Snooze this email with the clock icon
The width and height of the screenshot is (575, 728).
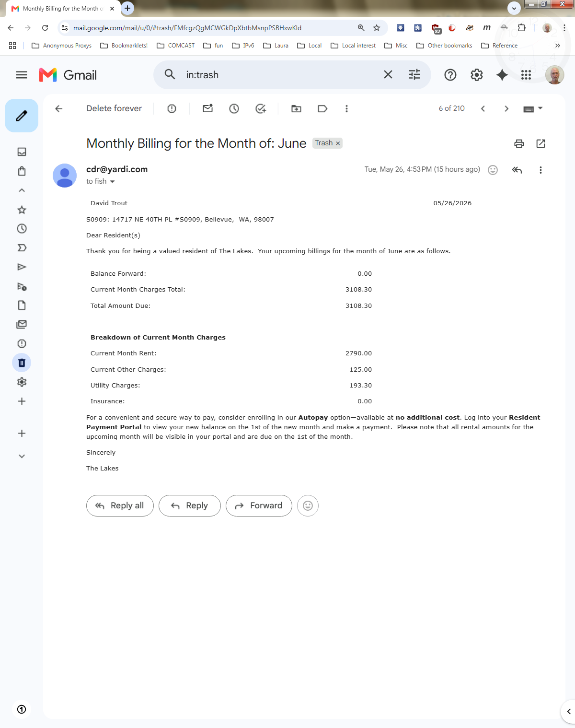[234, 109]
